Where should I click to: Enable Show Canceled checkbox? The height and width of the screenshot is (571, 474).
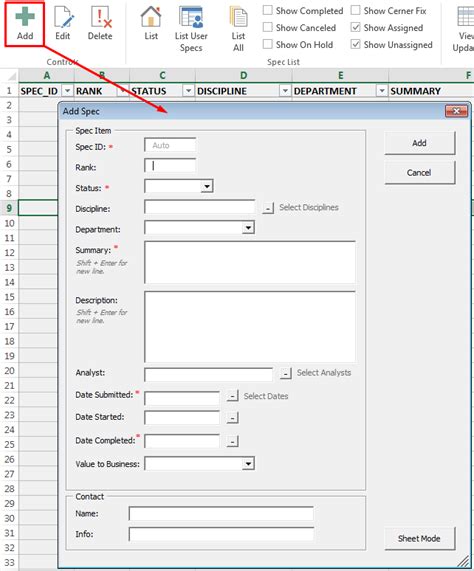coord(268,27)
